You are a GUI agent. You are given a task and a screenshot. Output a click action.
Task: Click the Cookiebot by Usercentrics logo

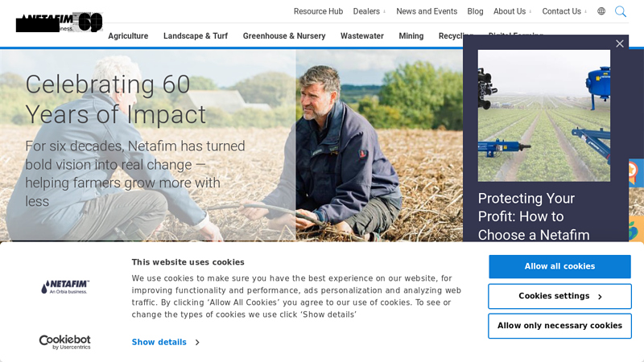(x=65, y=342)
